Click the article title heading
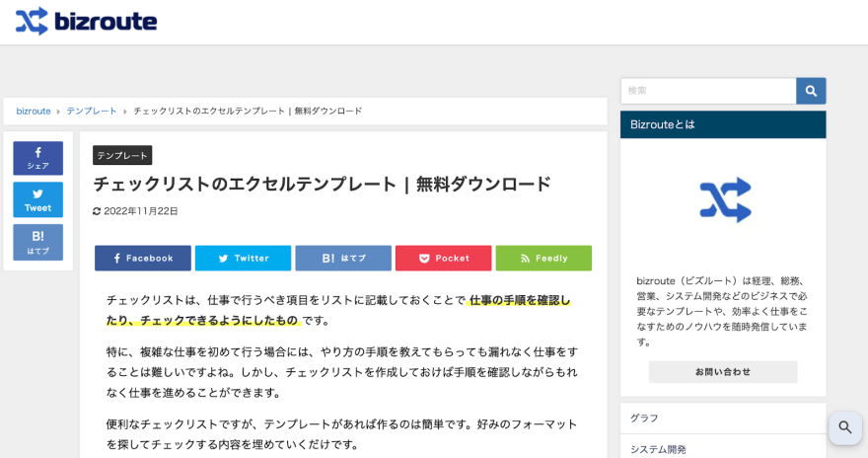The height and width of the screenshot is (458, 868). pos(322,184)
